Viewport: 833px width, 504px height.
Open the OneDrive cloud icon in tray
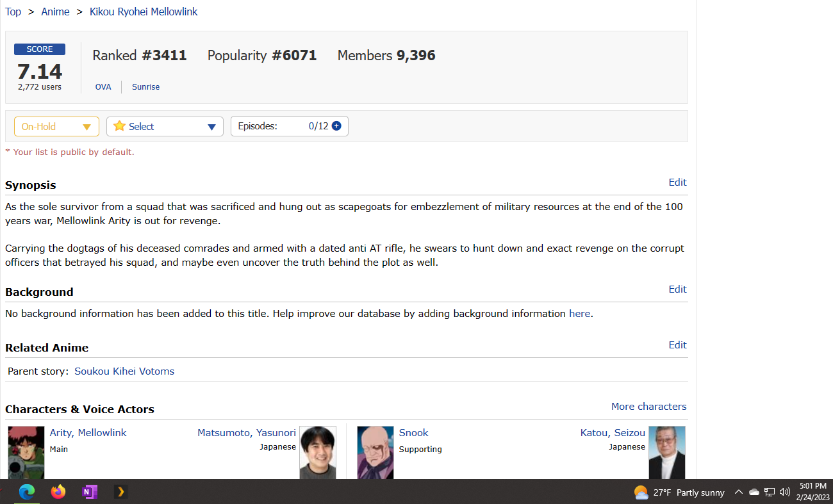pos(754,492)
